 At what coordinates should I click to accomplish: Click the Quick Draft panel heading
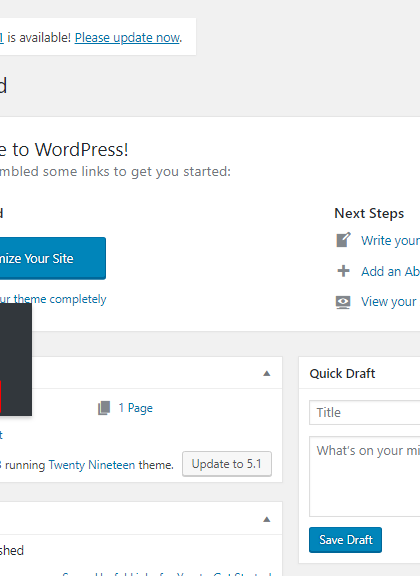(x=342, y=374)
